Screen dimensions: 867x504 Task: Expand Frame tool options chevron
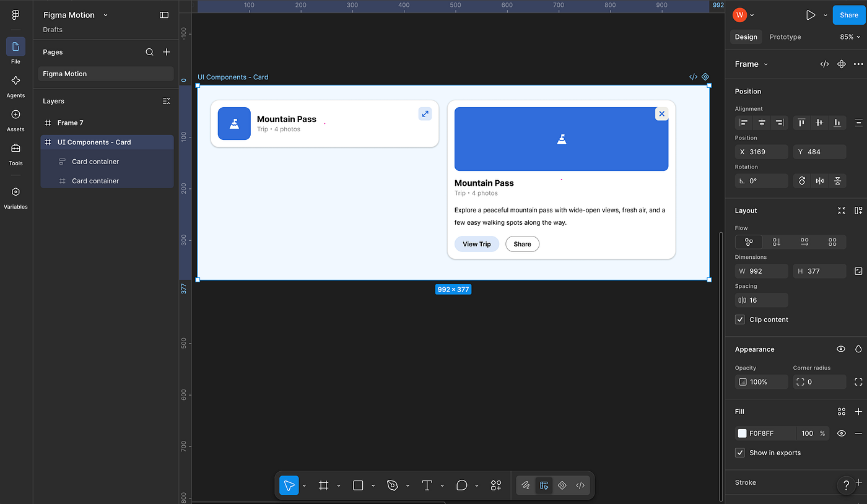point(339,486)
